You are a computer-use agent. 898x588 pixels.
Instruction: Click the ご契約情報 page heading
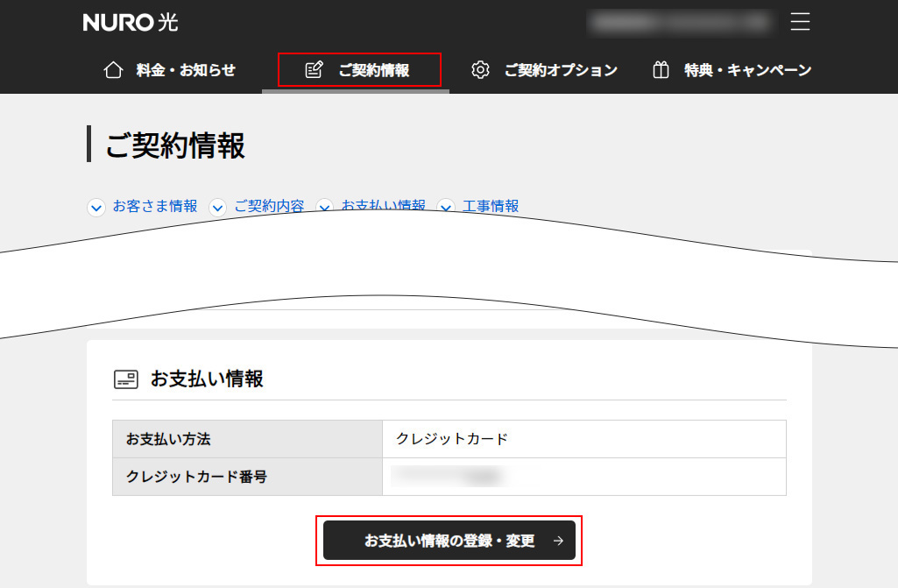pos(175,145)
